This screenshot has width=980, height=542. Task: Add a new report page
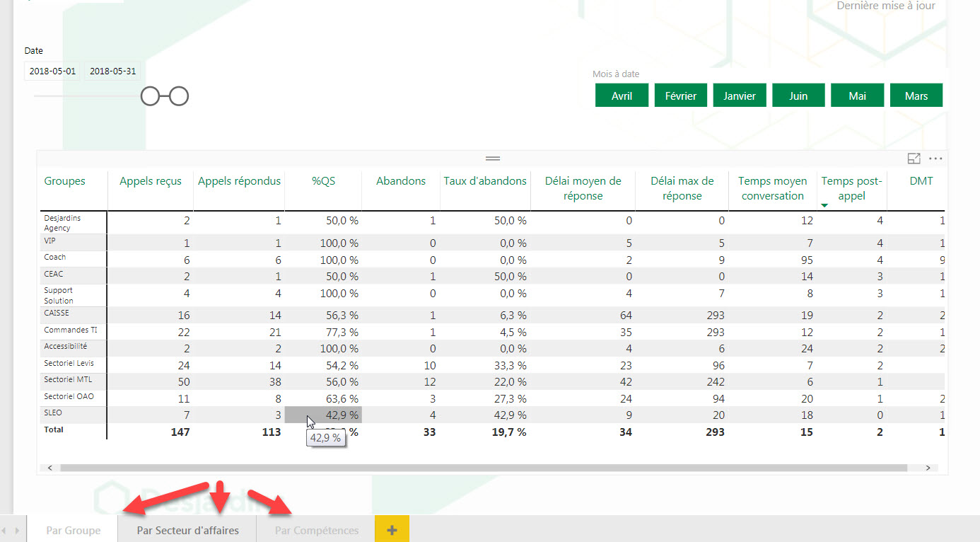pyautogui.click(x=392, y=530)
